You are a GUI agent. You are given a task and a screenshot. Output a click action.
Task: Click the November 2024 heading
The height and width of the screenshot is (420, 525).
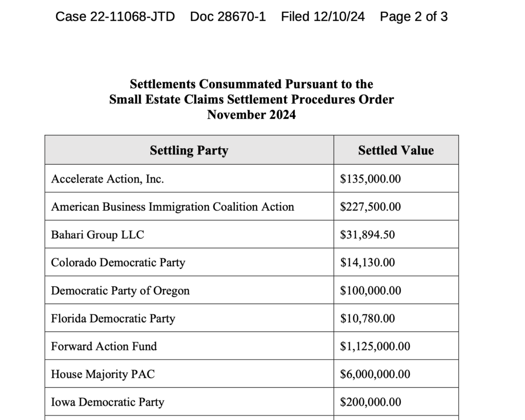pos(251,114)
